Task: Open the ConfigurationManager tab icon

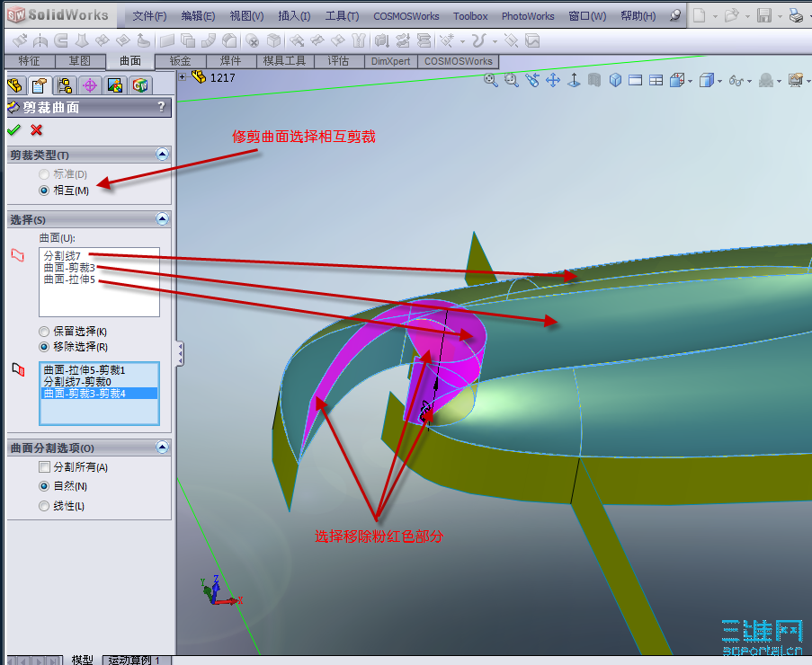Action: pyautogui.click(x=65, y=84)
